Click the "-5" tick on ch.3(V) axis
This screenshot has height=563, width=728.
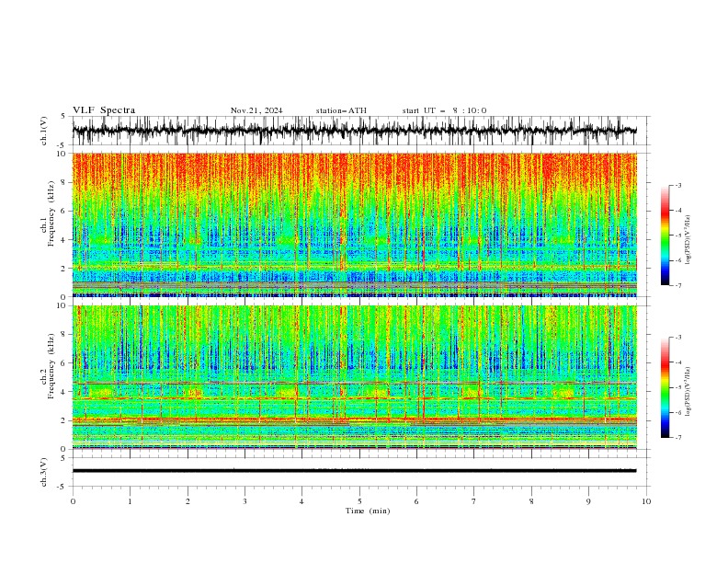[62, 487]
